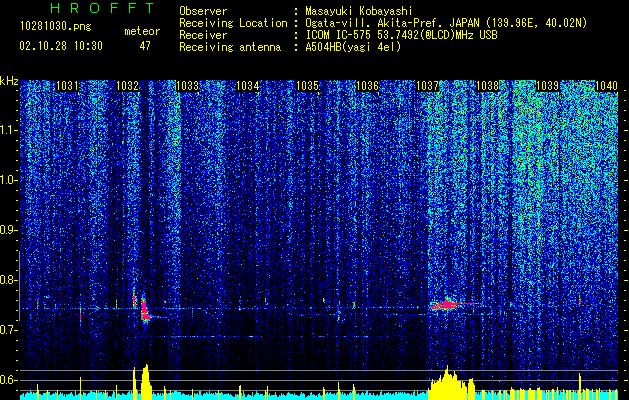Screen dimensions: 629x400
Task: Click the 0.7 kHz axis label
Action: (x=9, y=330)
